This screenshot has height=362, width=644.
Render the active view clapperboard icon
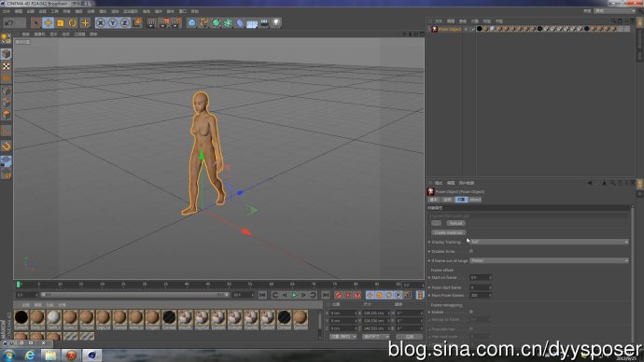click(151, 23)
